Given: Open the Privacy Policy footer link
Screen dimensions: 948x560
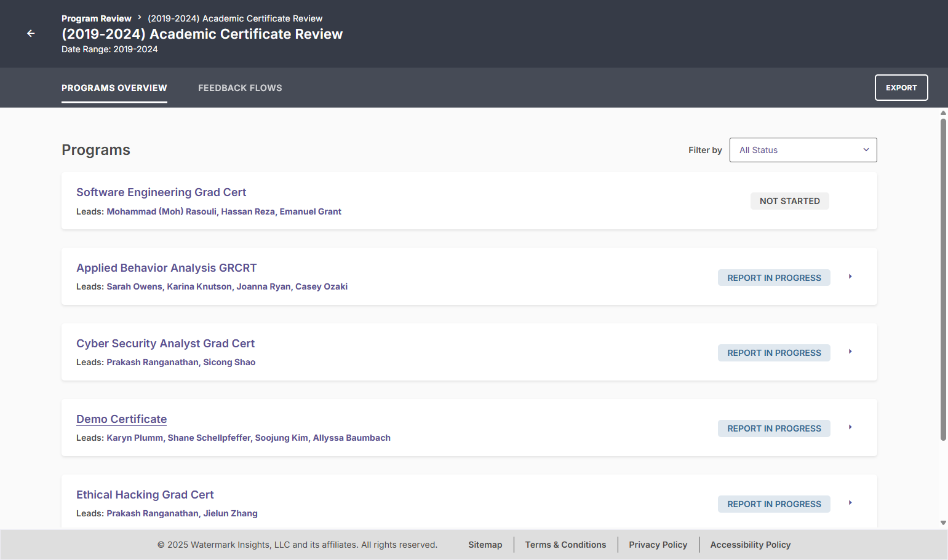Looking at the screenshot, I should pyautogui.click(x=658, y=545).
